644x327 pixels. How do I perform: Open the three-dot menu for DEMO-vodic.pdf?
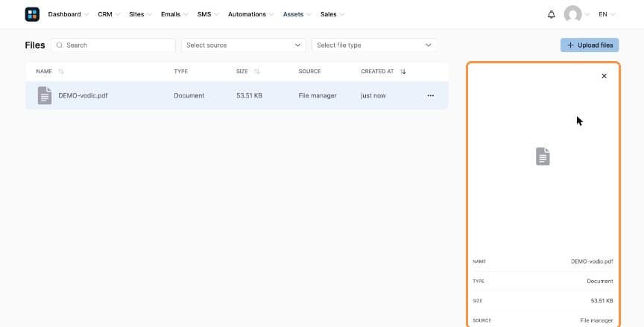[x=430, y=95]
